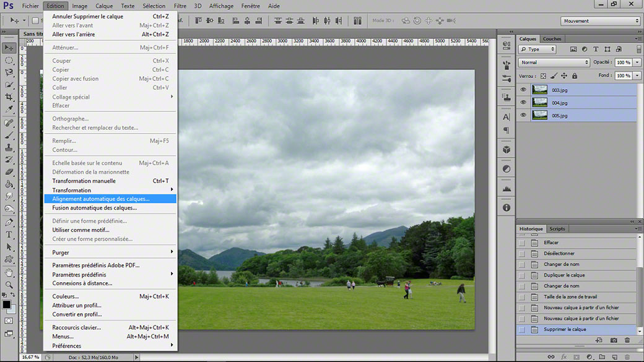Image resolution: width=644 pixels, height=362 pixels.
Task: Expand the Transformation submenu
Action: tap(110, 190)
